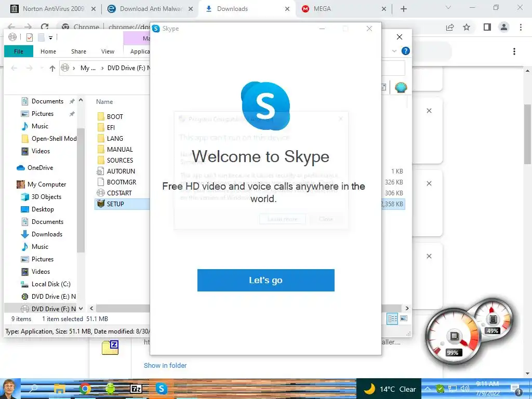Open Downloads in the navigation pane
This screenshot has height=399, width=532.
click(x=47, y=234)
